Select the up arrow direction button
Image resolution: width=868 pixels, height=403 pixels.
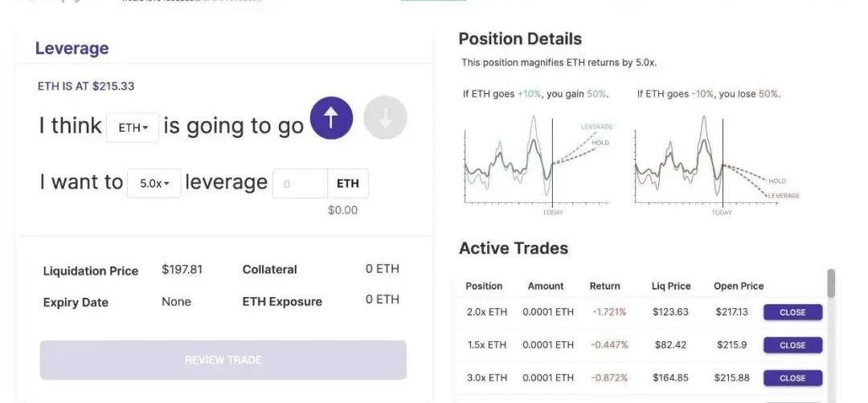point(331,118)
